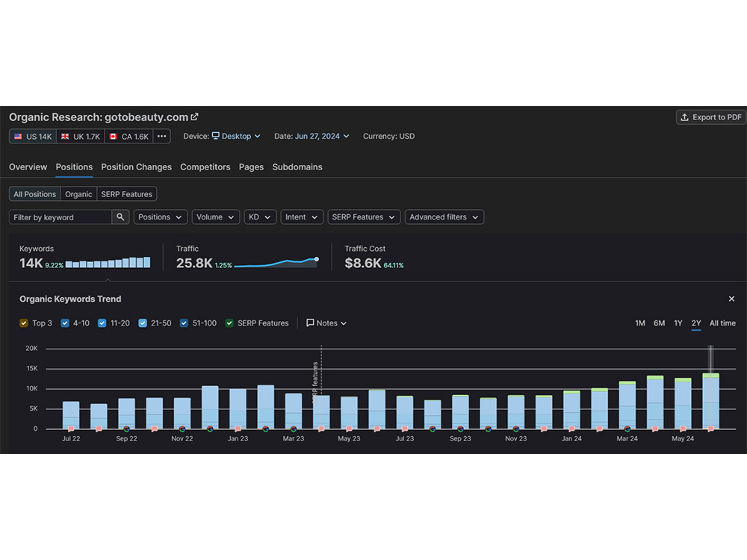The height and width of the screenshot is (560, 747).
Task: Click the Canada flag icon
Action: pos(113,137)
